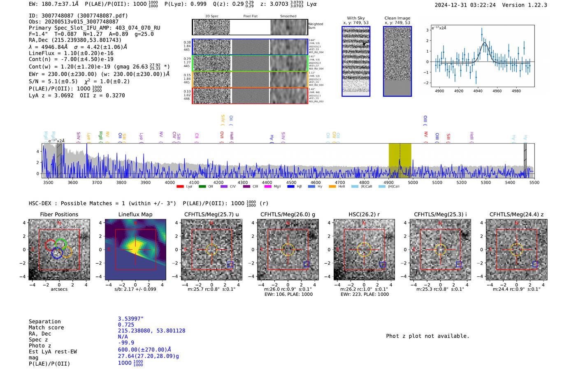The width and height of the screenshot is (576, 392).
Task: Open the HSC(26.2) r band image
Action: pos(364,250)
